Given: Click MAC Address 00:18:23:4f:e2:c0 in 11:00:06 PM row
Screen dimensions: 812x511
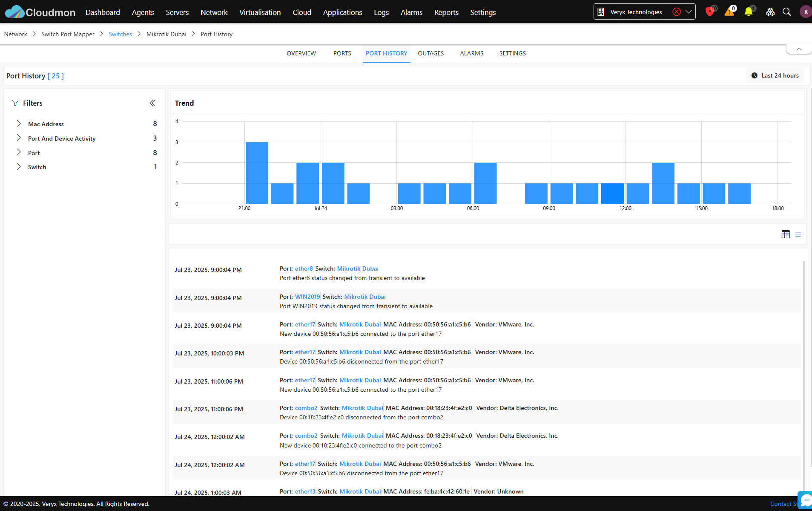Looking at the screenshot, I should [x=429, y=408].
